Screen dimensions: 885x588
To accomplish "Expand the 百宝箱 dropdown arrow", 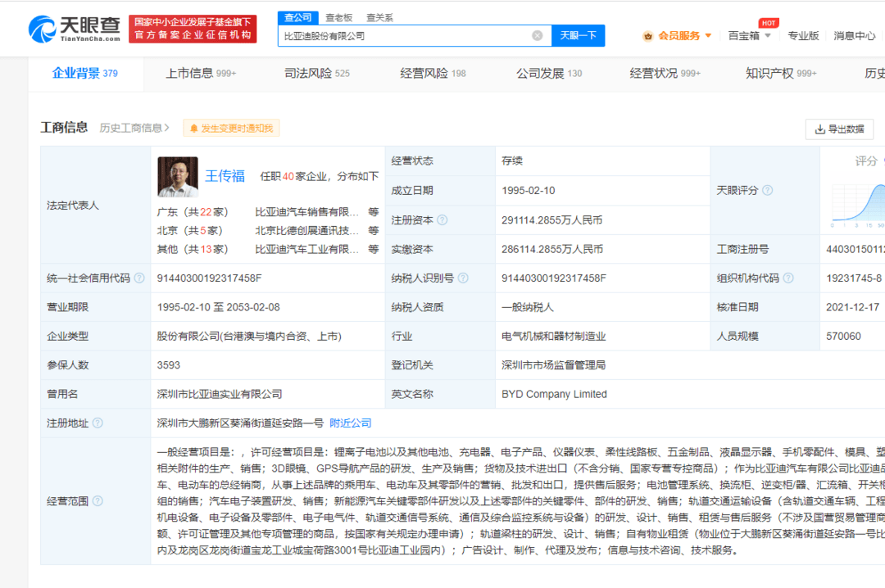I will click(x=768, y=35).
